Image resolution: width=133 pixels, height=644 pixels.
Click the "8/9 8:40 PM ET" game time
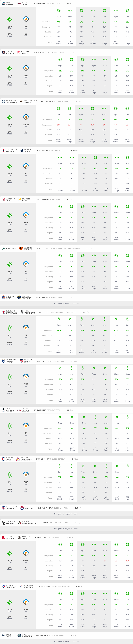[x=41, y=537]
